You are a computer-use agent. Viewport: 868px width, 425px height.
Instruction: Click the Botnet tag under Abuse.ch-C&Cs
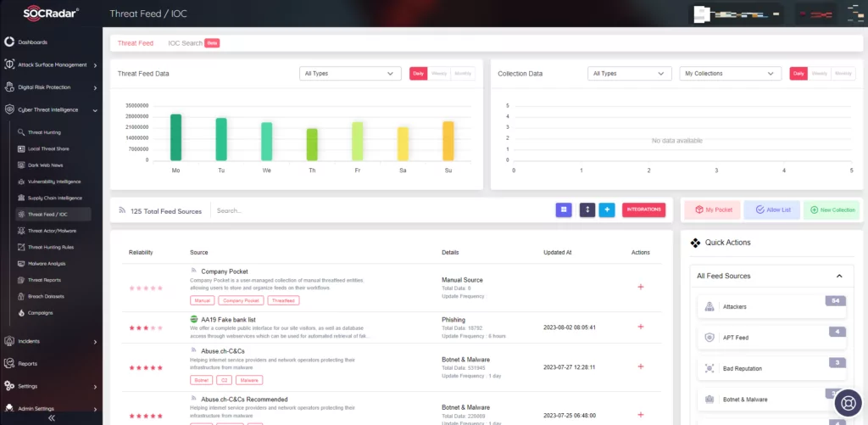pos(200,380)
